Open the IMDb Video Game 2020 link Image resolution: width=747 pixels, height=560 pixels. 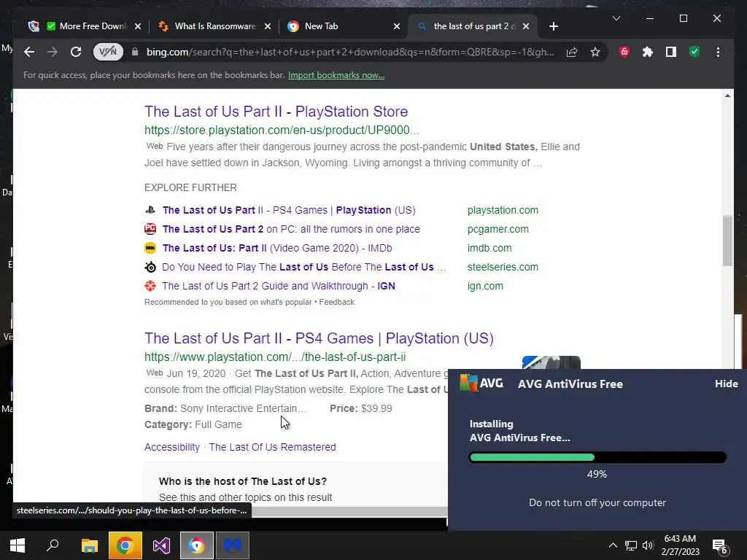277,248
